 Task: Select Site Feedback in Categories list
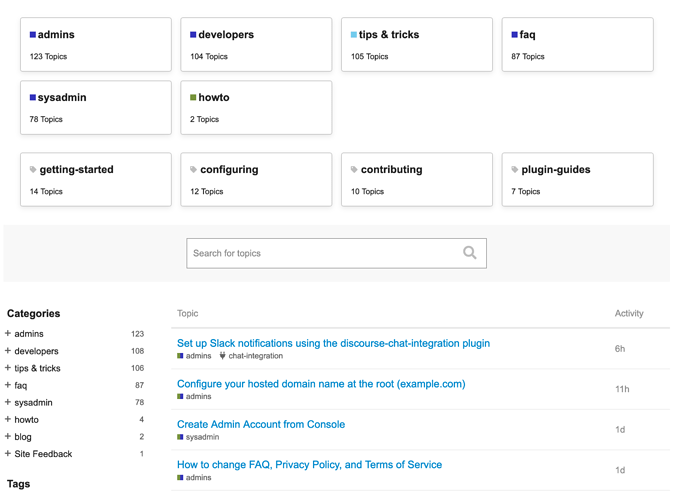click(x=43, y=454)
